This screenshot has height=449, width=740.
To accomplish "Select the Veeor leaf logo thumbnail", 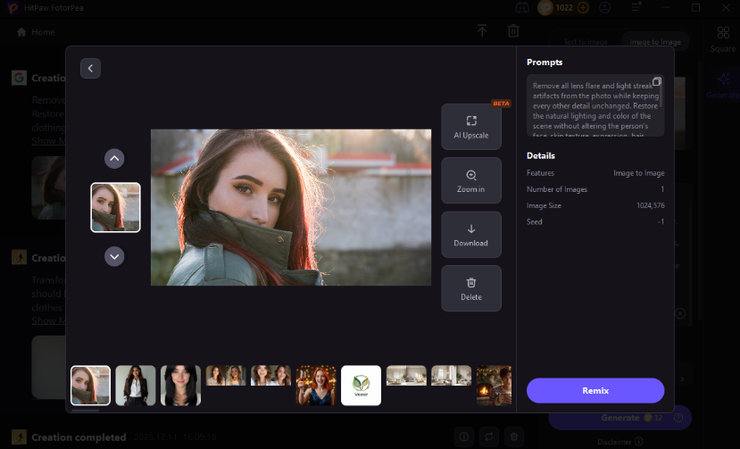I will pos(361,385).
